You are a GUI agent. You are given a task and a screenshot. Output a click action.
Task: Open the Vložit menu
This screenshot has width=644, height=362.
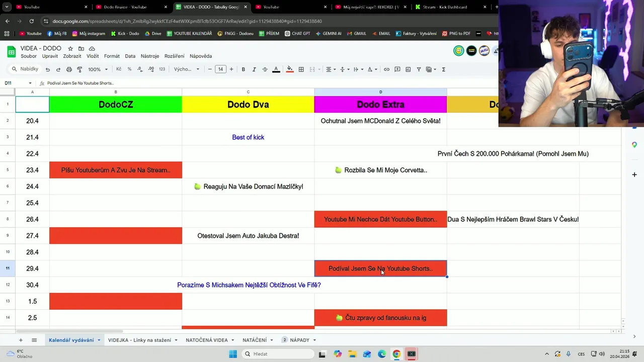93,56
